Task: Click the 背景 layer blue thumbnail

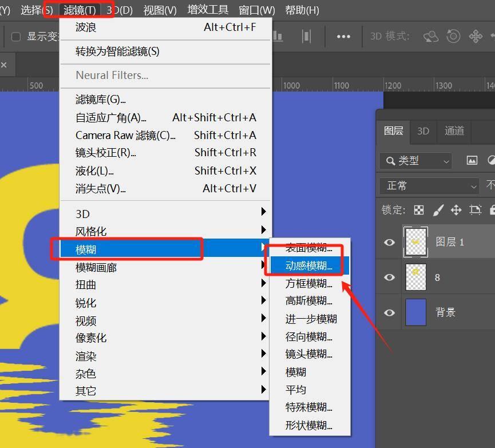Action: click(416, 312)
